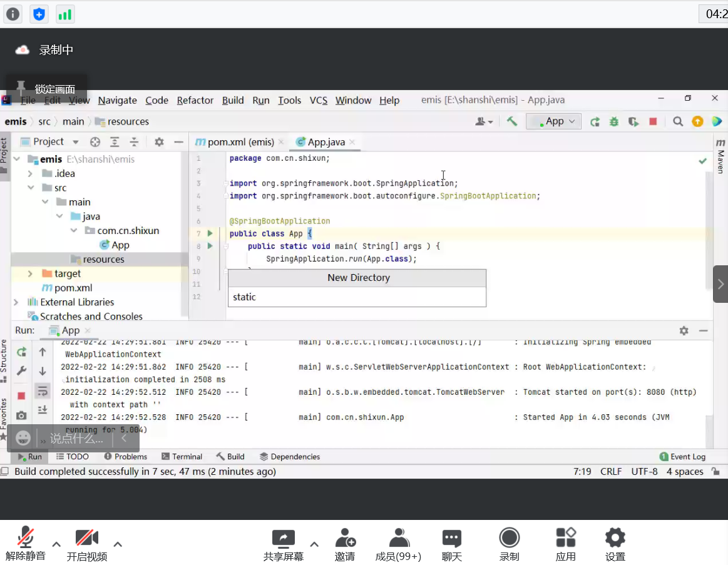Open Run panel settings gear

pos(684,330)
